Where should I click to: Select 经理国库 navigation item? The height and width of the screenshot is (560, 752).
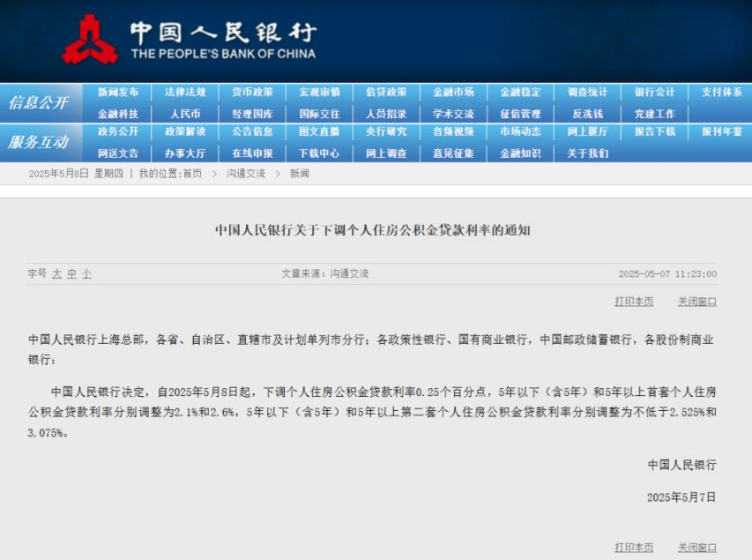point(252,114)
